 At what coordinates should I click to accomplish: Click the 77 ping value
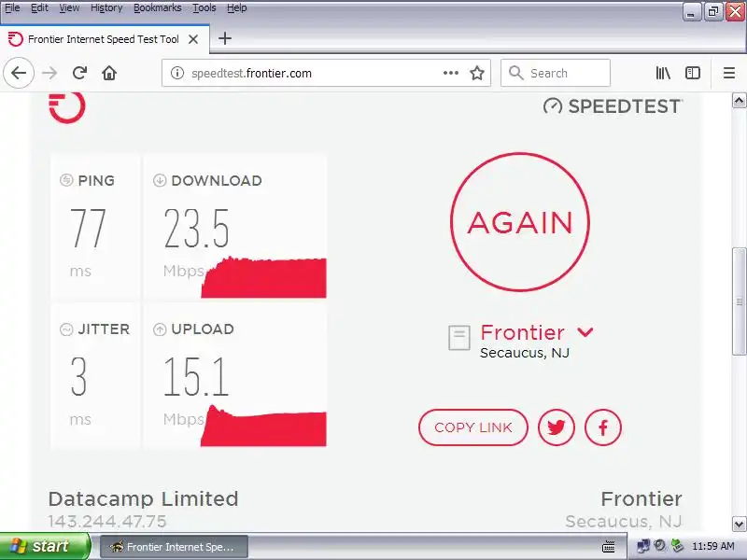click(88, 229)
